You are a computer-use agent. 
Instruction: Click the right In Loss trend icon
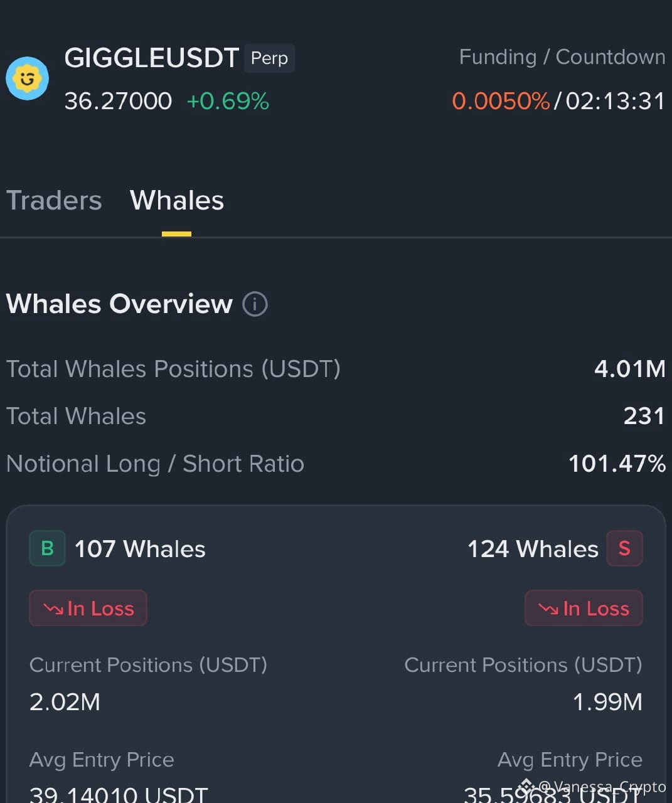click(549, 609)
